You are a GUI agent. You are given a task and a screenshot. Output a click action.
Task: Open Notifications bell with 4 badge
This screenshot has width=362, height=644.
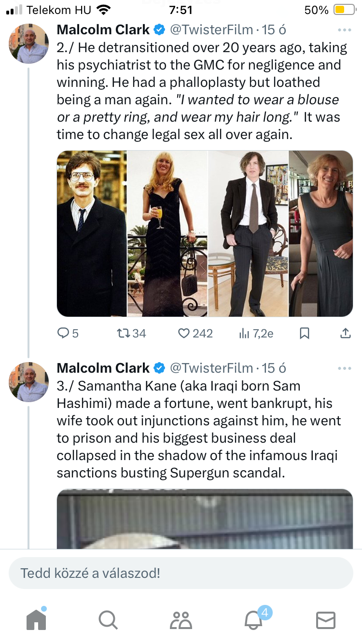point(253,619)
